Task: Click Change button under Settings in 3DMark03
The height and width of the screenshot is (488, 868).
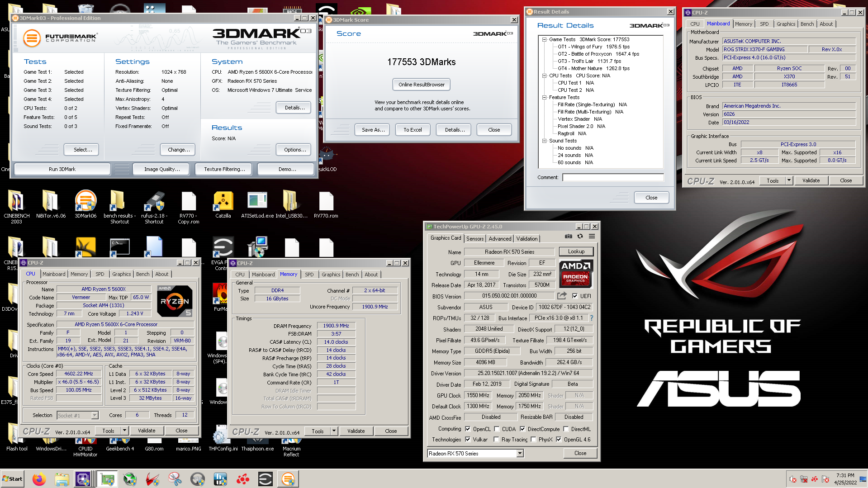Action: point(177,150)
